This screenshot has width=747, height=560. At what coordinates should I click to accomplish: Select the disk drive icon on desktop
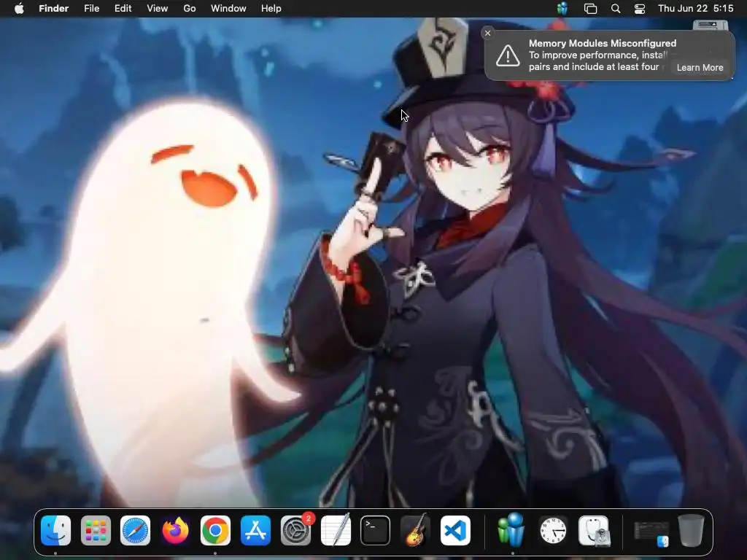point(711,26)
